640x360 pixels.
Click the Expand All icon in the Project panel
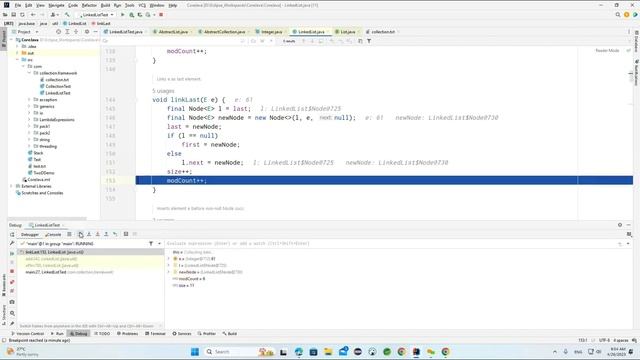[67, 31]
